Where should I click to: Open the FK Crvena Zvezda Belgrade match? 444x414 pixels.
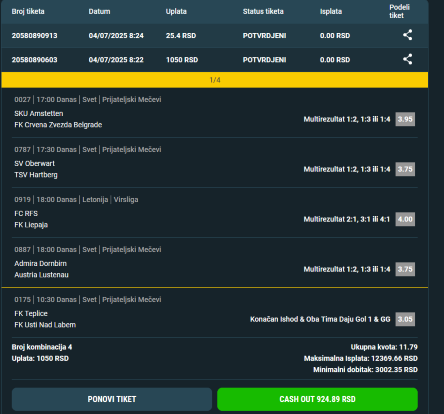(58, 125)
